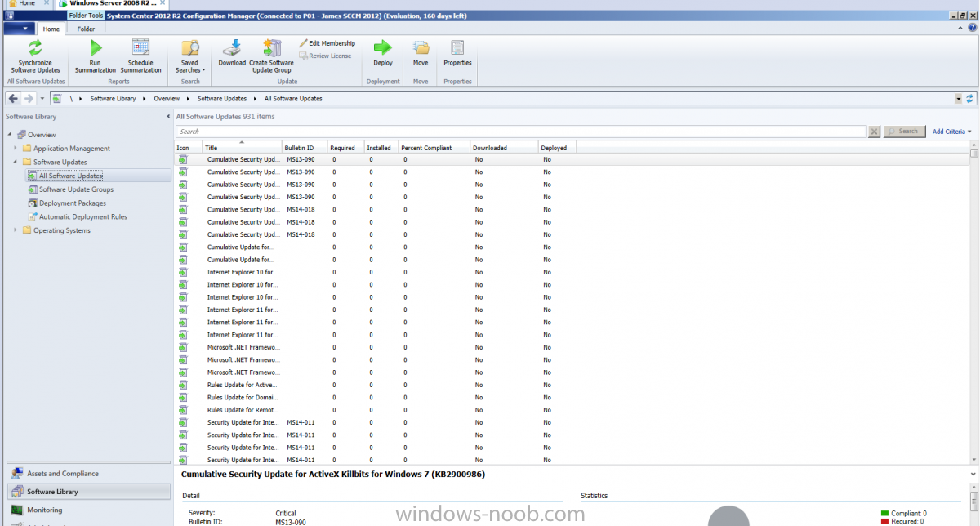Open the address bar dropdown at right end

click(x=959, y=99)
